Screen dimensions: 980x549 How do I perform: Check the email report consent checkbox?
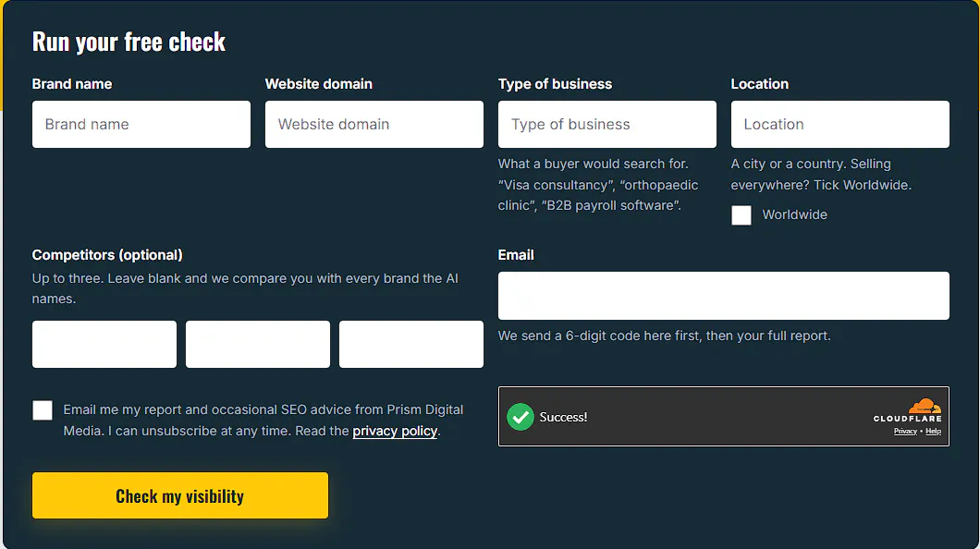click(43, 410)
